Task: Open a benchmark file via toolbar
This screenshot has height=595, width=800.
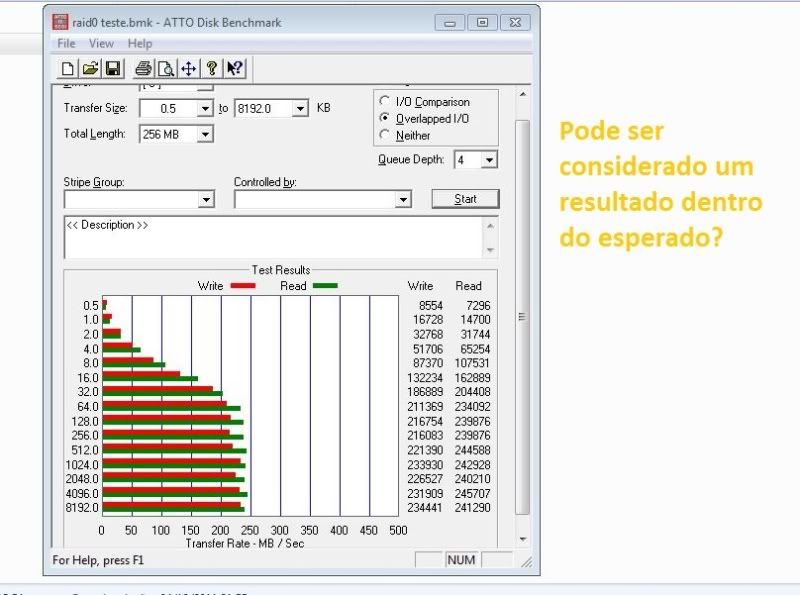Action: (90, 69)
